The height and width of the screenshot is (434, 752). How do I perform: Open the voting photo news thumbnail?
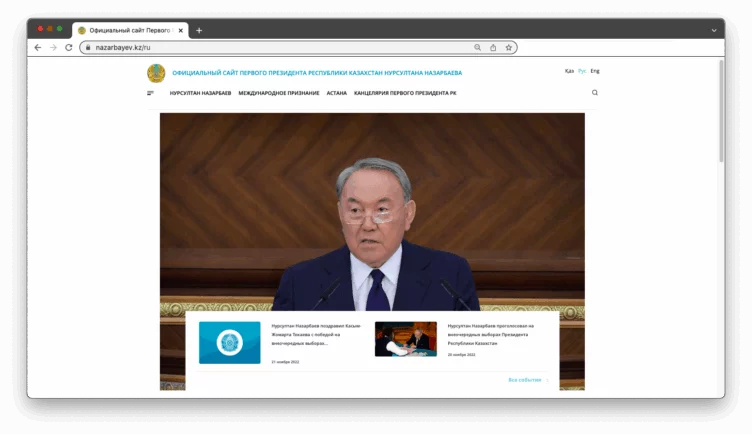coord(406,339)
